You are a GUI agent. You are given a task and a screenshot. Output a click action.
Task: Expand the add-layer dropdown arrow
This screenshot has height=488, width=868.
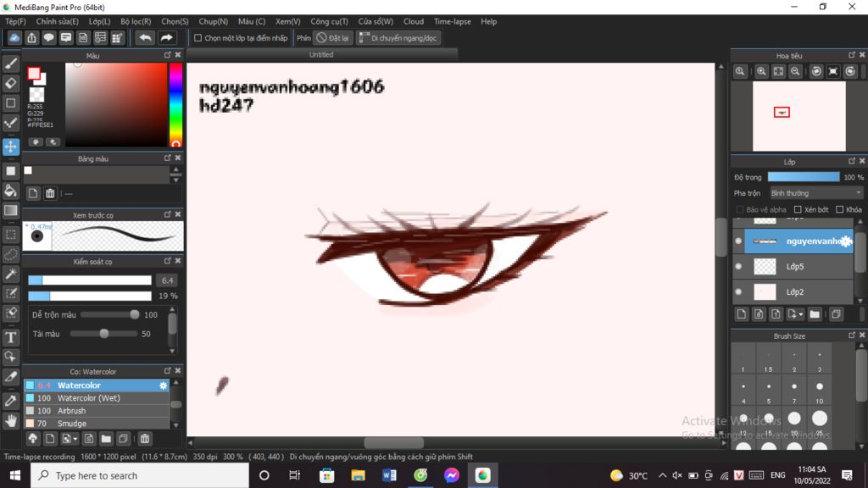click(800, 314)
